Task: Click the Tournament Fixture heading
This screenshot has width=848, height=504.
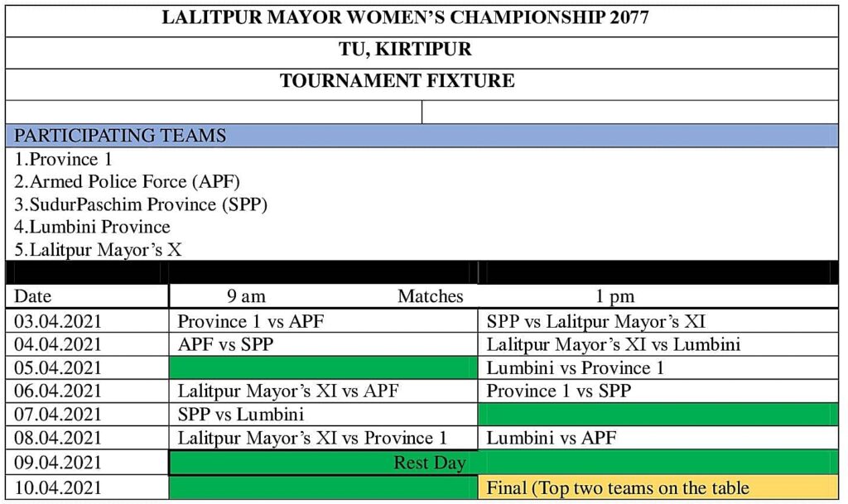Action: [397, 81]
